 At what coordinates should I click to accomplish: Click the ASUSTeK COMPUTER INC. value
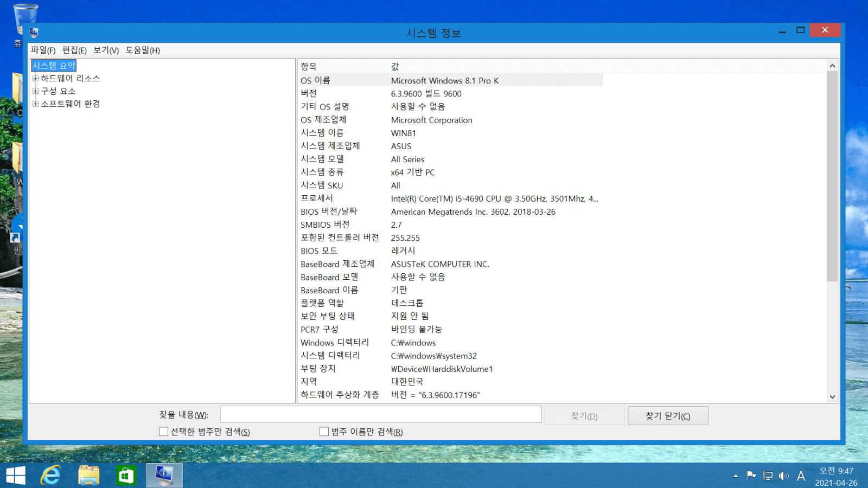440,264
